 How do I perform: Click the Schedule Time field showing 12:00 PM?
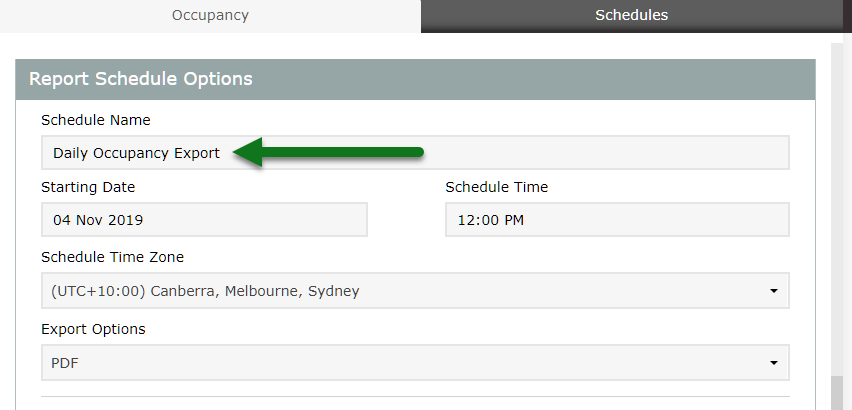tap(616, 220)
